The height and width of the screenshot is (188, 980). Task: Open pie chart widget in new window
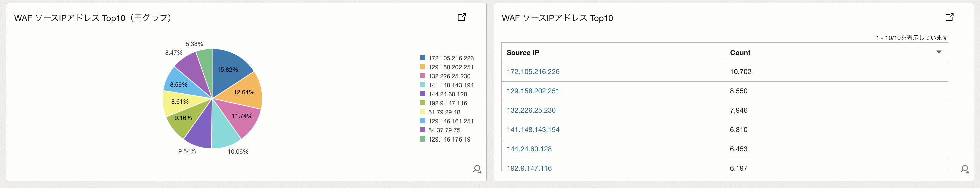coord(462,17)
